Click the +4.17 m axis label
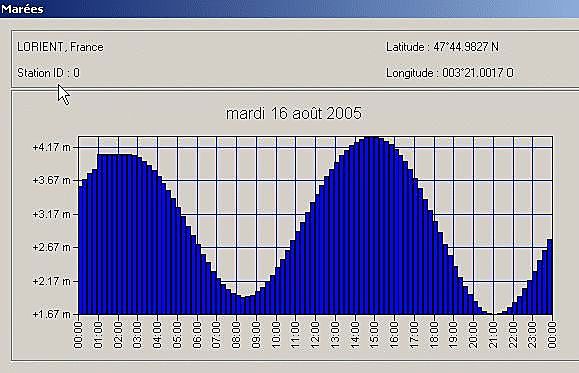The width and height of the screenshot is (579, 373). pos(51,147)
